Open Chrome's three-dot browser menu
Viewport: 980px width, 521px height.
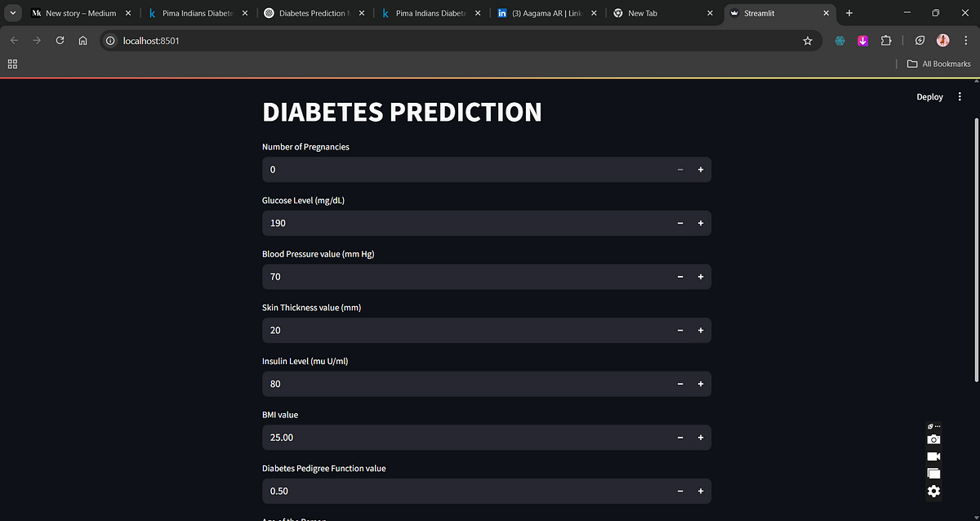click(x=964, y=40)
